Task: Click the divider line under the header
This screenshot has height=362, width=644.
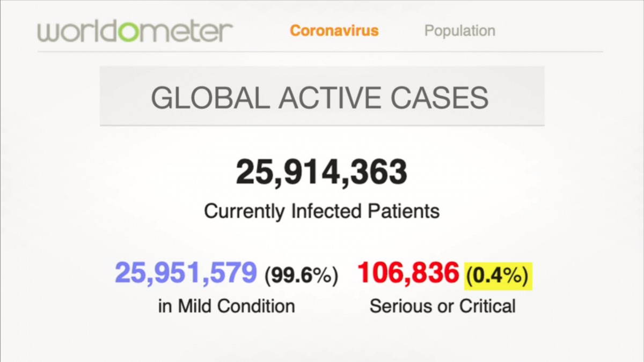Action: coord(320,52)
